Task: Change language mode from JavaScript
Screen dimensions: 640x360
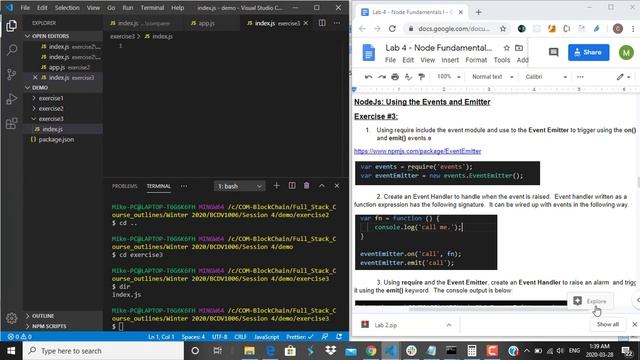Action: point(267,337)
